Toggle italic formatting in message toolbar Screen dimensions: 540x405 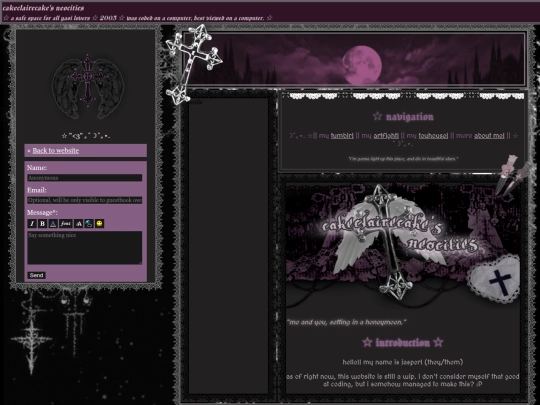(x=32, y=224)
